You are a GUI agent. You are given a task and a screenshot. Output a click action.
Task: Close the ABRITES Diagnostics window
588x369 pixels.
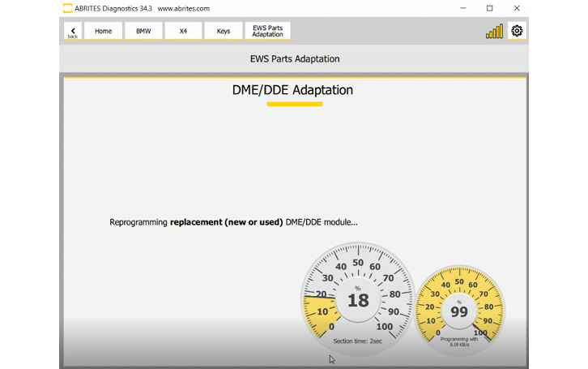tap(517, 8)
